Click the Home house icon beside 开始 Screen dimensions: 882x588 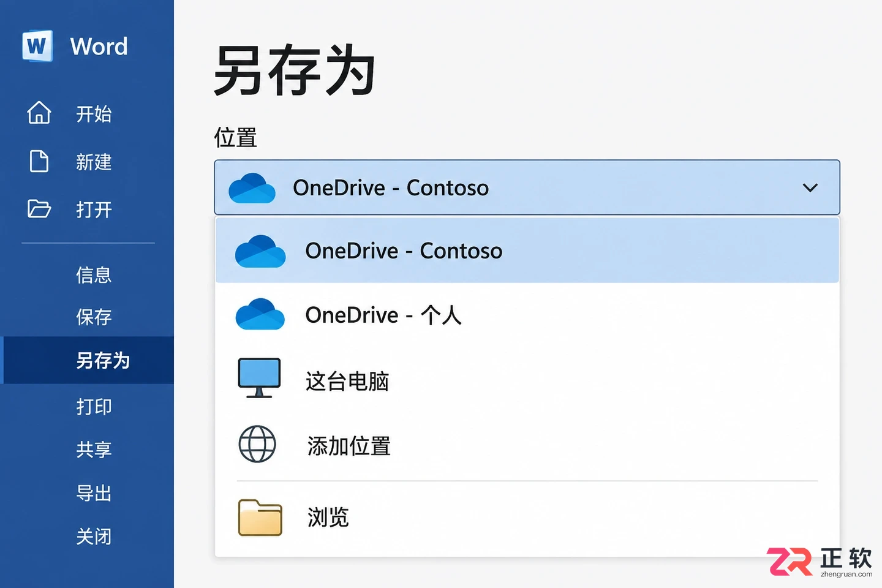pos(39,113)
